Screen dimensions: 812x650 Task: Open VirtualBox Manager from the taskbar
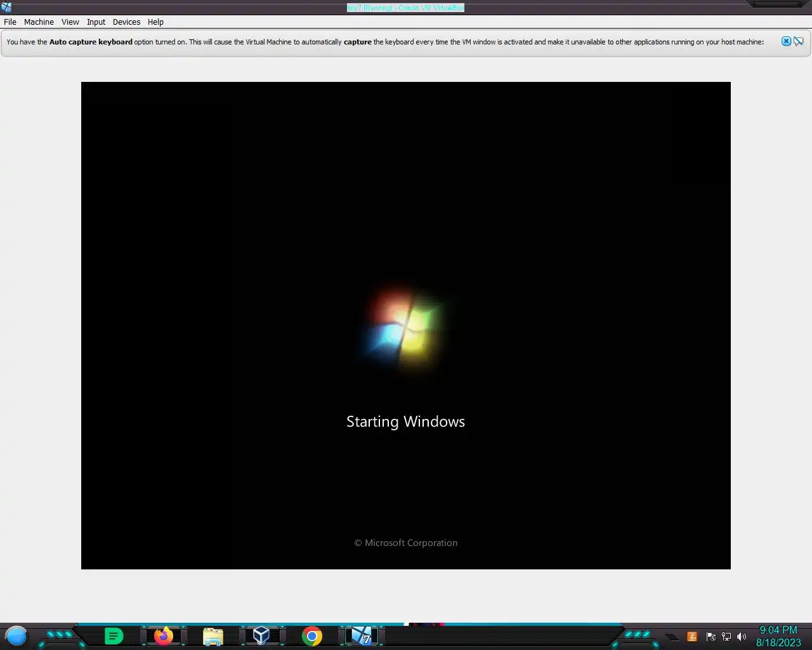[261, 635]
